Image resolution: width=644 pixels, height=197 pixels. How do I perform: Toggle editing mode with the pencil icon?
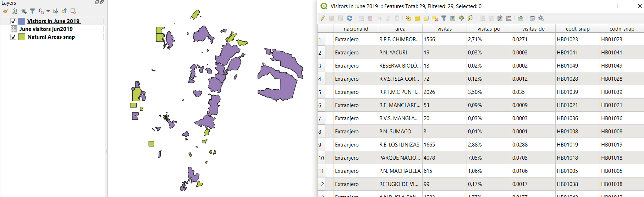click(x=323, y=18)
